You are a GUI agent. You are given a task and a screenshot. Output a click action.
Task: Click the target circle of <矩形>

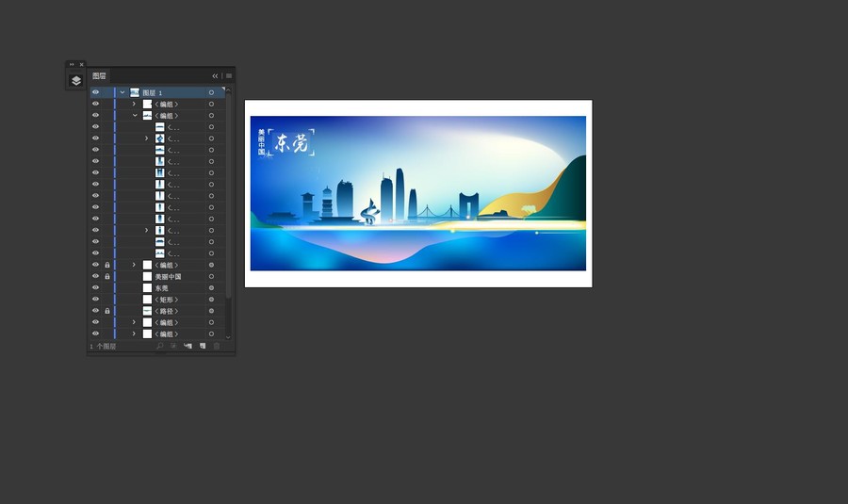[x=211, y=300]
